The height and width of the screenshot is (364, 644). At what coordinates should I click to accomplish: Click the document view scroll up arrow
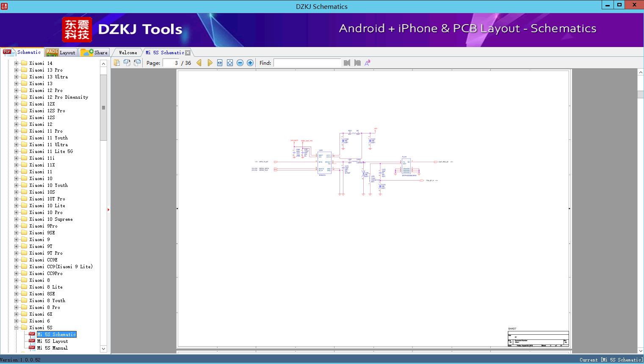(641, 72)
